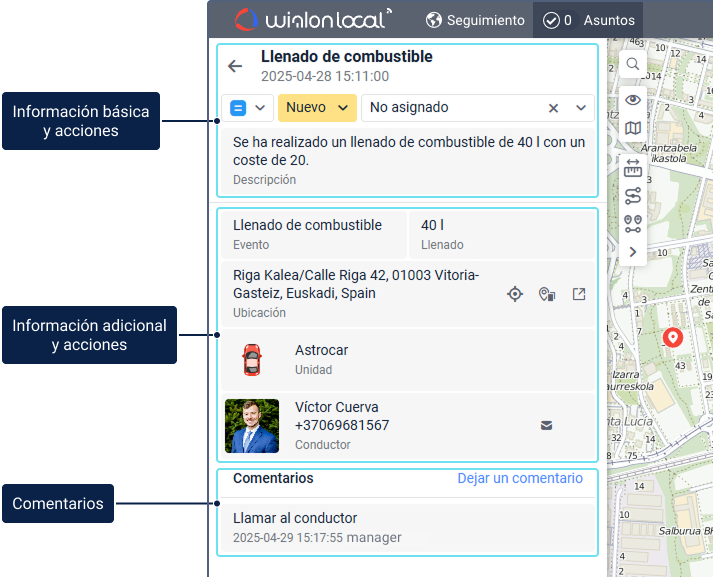The width and height of the screenshot is (713, 577).
Task: Open the location in an external window
Action: point(579,294)
